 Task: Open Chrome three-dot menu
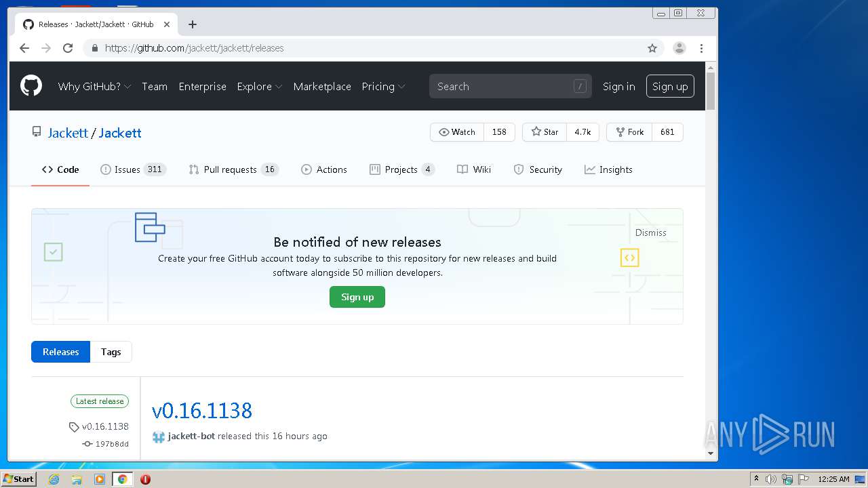click(701, 48)
